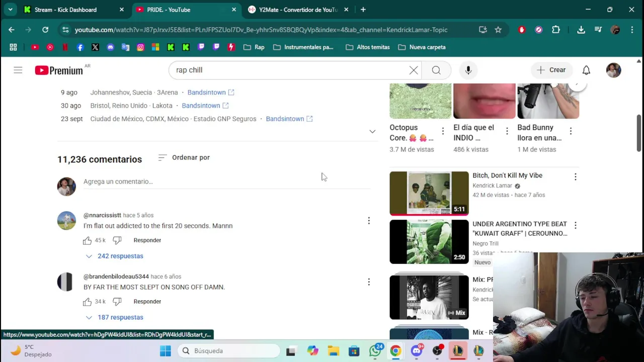Open Bandsintown link for Ciudad de México show
The height and width of the screenshot is (362, 644).
[x=289, y=119]
